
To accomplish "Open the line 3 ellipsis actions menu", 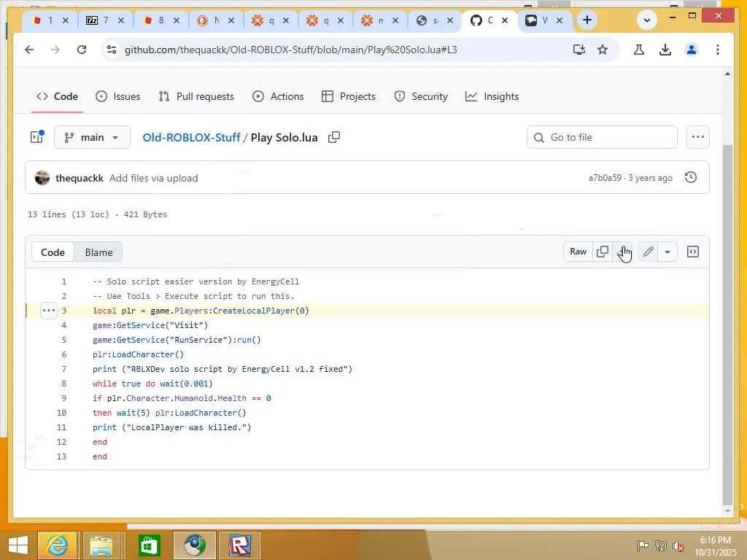I will pyautogui.click(x=49, y=311).
